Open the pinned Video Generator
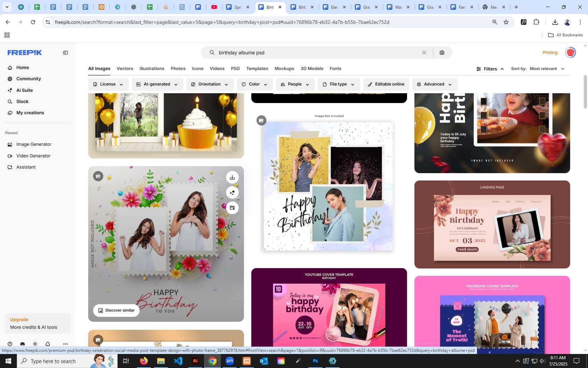The width and height of the screenshot is (588, 368). tap(33, 156)
